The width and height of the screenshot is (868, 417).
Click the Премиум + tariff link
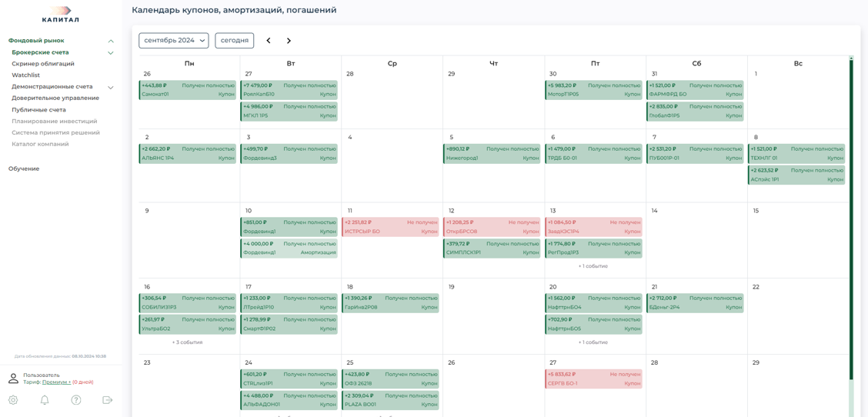[56, 382]
